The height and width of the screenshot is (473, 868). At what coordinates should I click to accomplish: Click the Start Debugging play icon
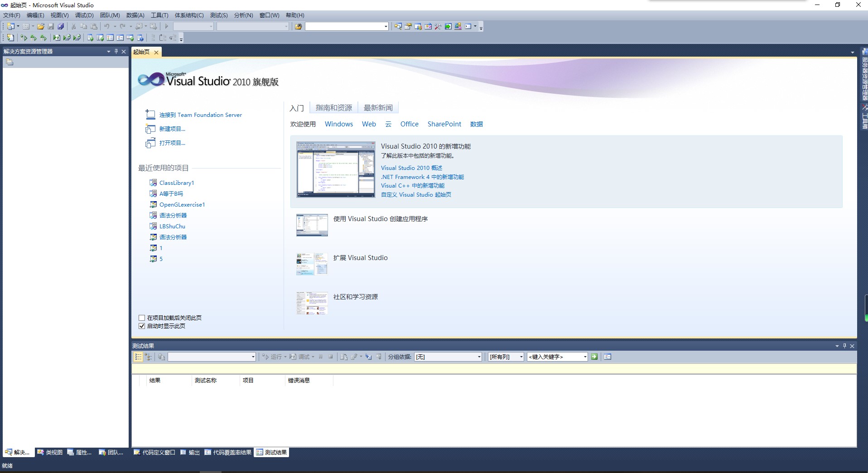pyautogui.click(x=167, y=26)
